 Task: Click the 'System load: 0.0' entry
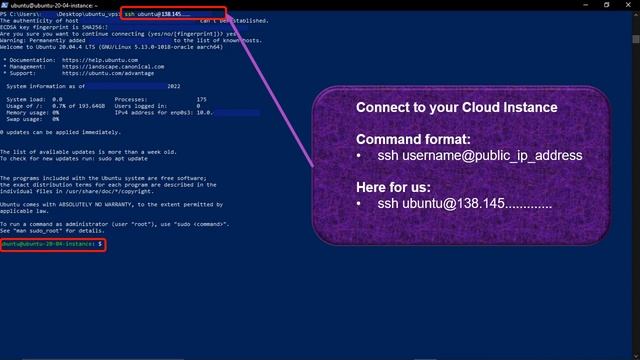click(x=34, y=99)
